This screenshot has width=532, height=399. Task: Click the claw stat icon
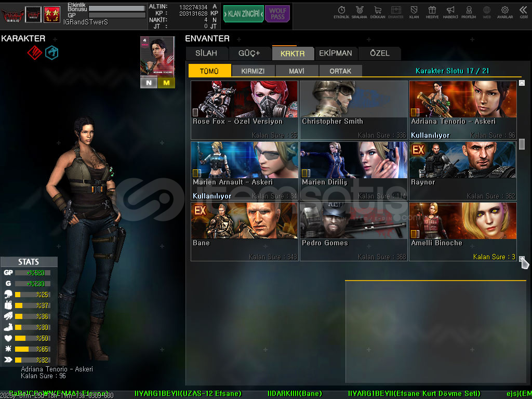click(8, 316)
